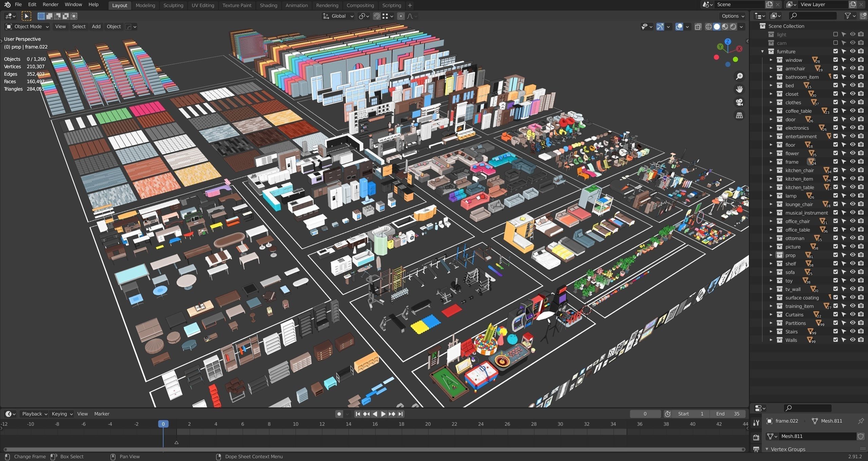Enable the light collection checkbox
The height and width of the screenshot is (461, 868).
click(x=835, y=34)
